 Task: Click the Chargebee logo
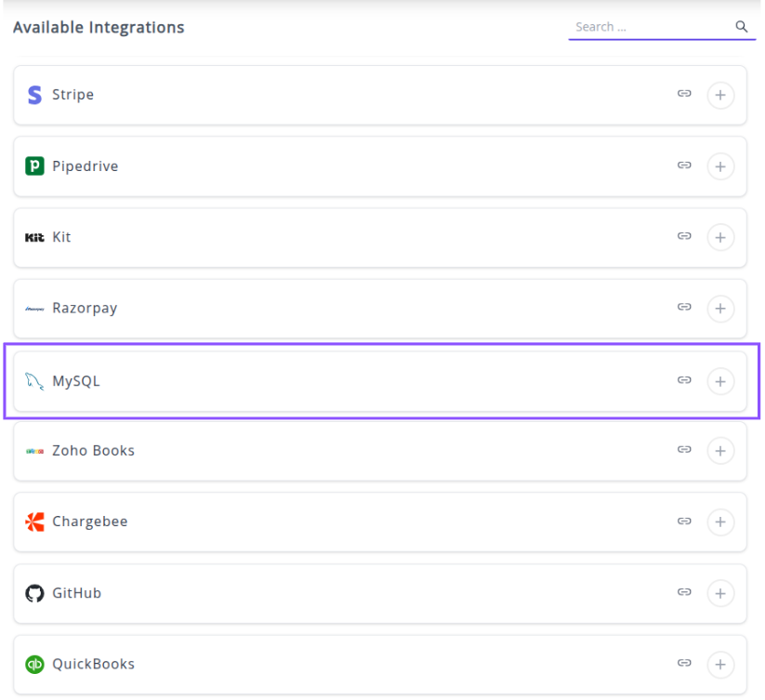pos(34,522)
